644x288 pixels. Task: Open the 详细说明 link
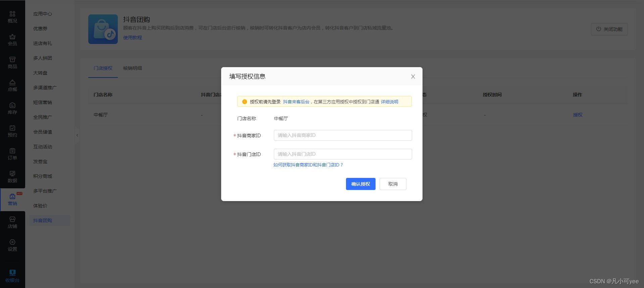pos(389,102)
